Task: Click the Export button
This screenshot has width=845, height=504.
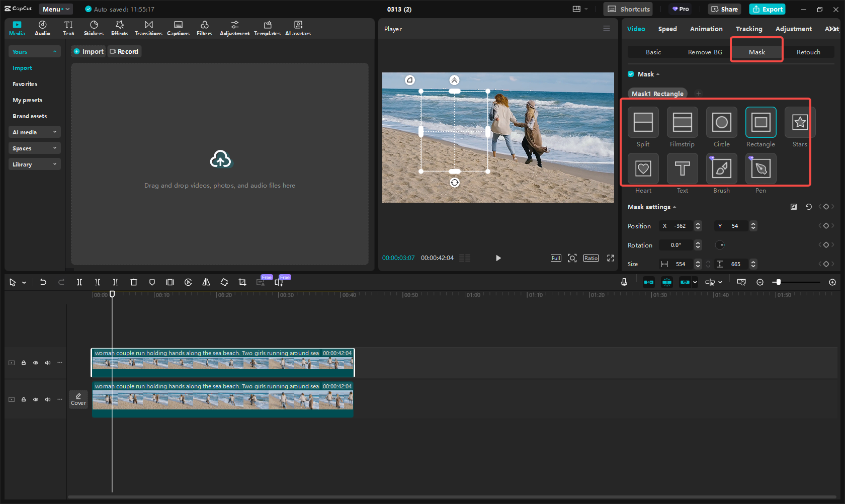Action: [767, 9]
